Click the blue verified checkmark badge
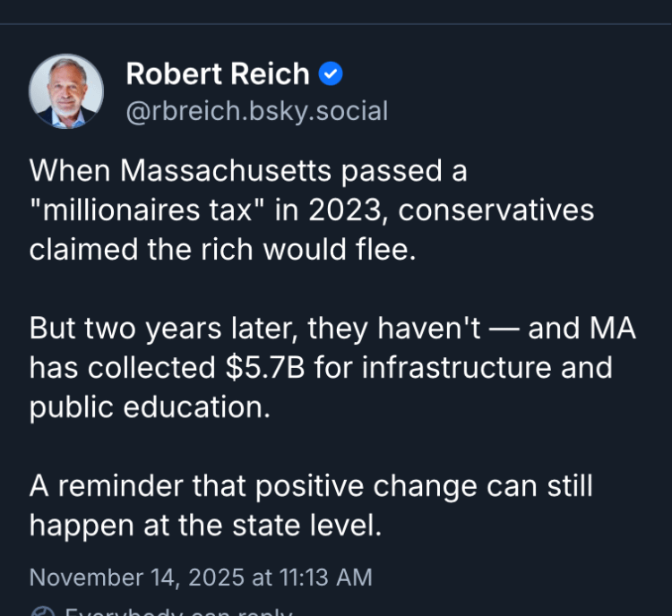Image resolution: width=672 pixels, height=616 pixels. pos(331,73)
